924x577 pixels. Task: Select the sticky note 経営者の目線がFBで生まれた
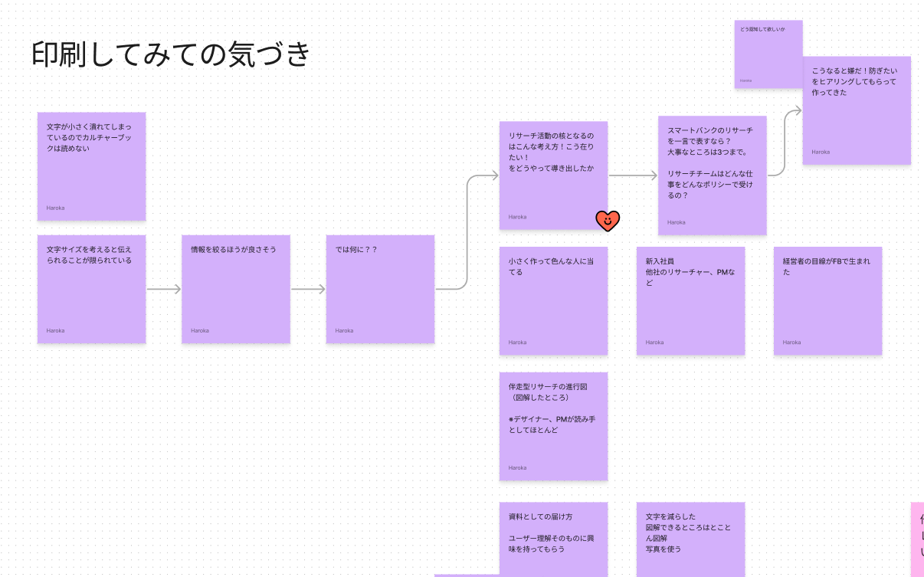point(827,300)
